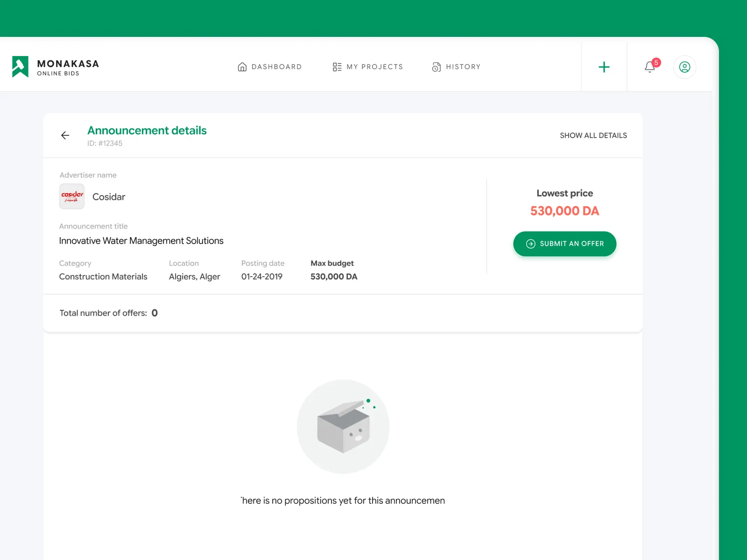Screen dimensions: 747x560
Task: Open the user profile avatar icon
Action: pyautogui.click(x=684, y=67)
